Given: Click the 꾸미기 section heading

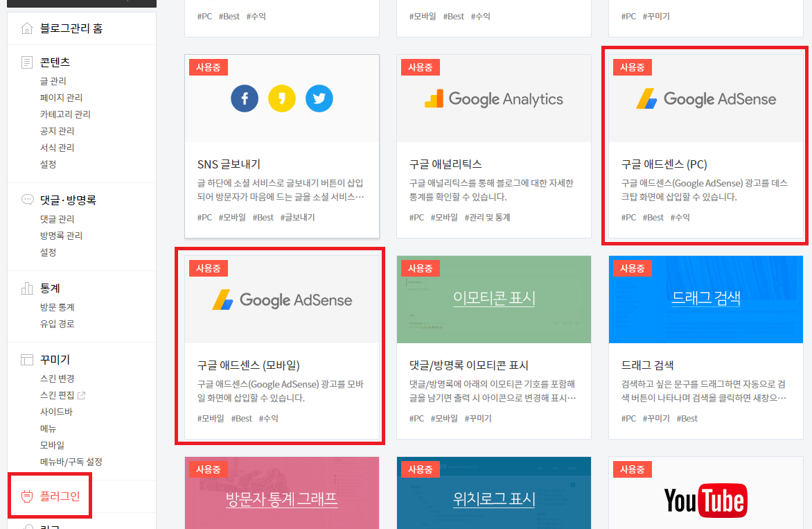Looking at the screenshot, I should point(55,360).
